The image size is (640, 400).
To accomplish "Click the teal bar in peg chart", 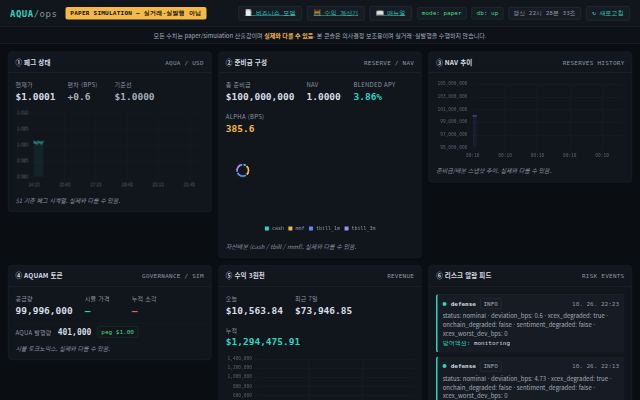I will click(x=38, y=158).
